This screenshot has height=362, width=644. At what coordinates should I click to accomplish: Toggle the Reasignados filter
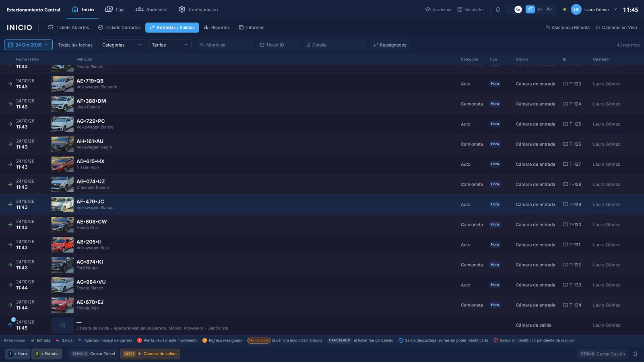click(390, 45)
